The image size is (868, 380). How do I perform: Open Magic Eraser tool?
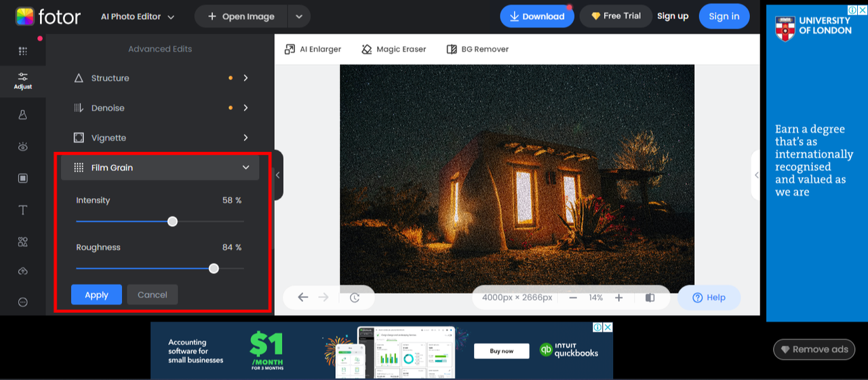(x=394, y=49)
